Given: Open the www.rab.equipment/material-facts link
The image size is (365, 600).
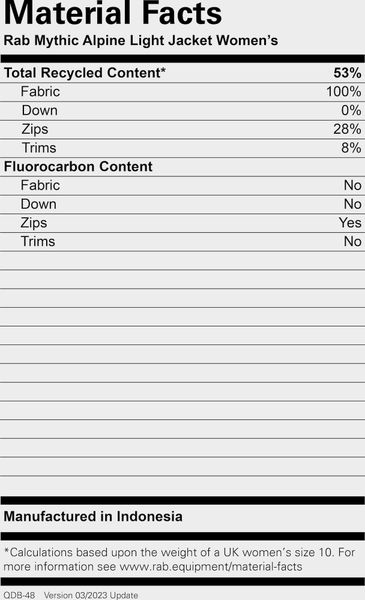Looking at the screenshot, I should click(x=211, y=566).
